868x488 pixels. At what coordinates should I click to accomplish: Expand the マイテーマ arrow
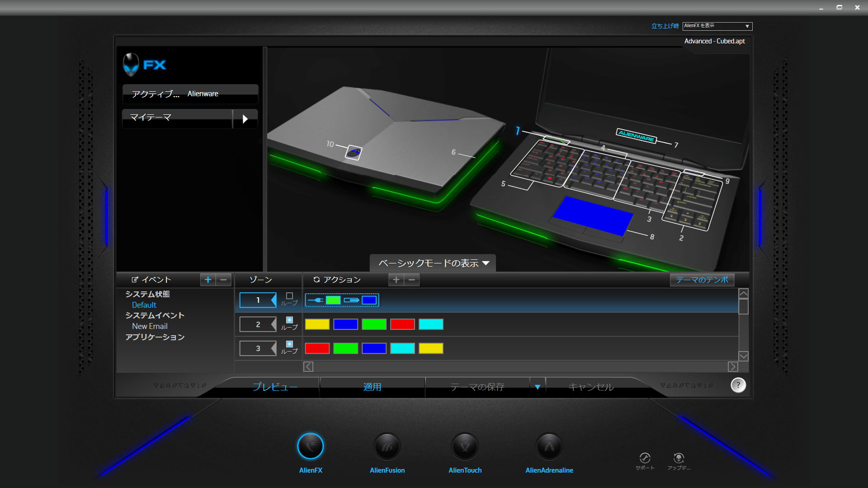(245, 119)
